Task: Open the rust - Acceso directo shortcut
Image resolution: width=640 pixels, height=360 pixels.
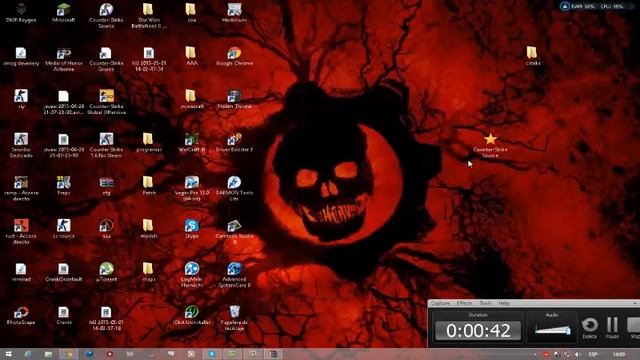Action: coord(21,231)
